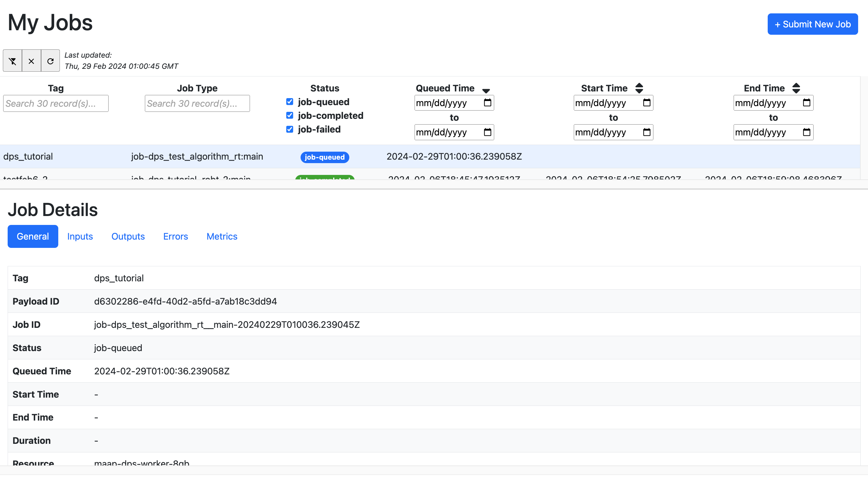Image resolution: width=868 pixels, height=483 pixels.
Task: Click job-dps_test_algorithm_rt:main job type cell
Action: click(197, 156)
